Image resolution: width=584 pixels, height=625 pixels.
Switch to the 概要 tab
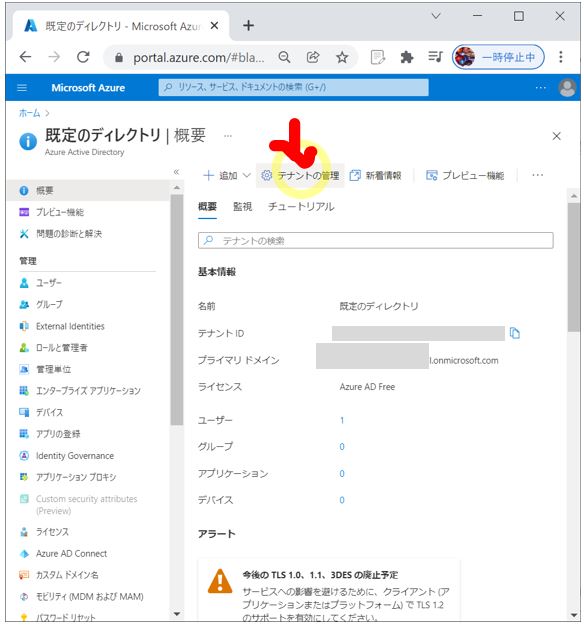click(x=207, y=206)
